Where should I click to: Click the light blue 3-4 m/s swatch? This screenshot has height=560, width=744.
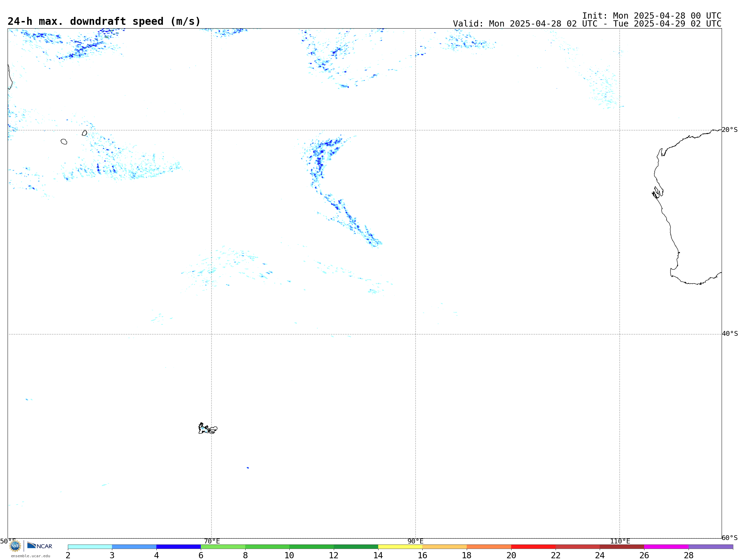pyautogui.click(x=134, y=547)
